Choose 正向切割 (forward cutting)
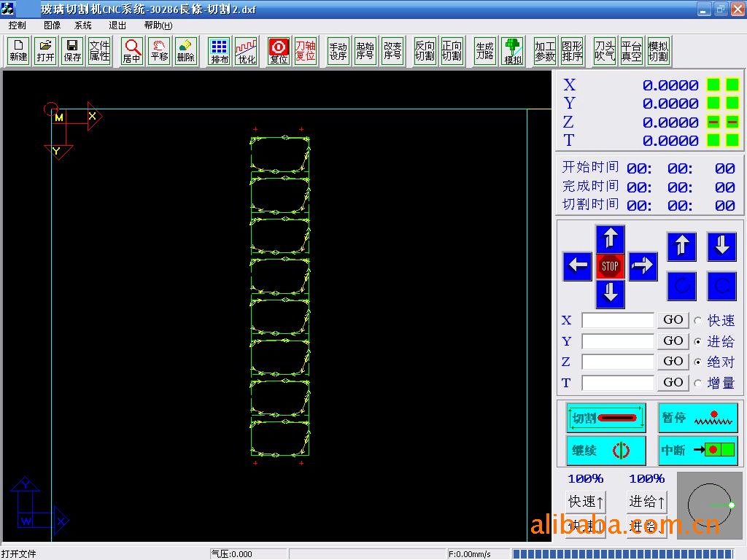This screenshot has height=560, width=747. (x=452, y=50)
